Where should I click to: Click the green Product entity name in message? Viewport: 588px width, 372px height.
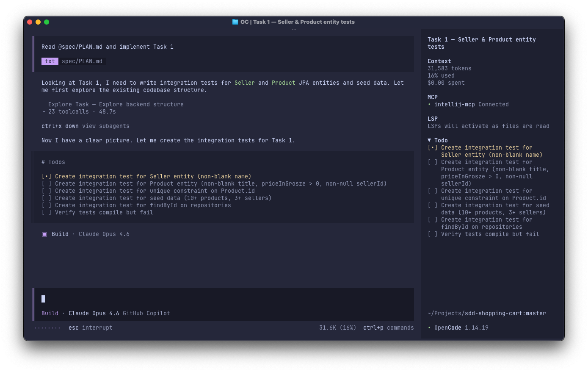[x=284, y=83]
